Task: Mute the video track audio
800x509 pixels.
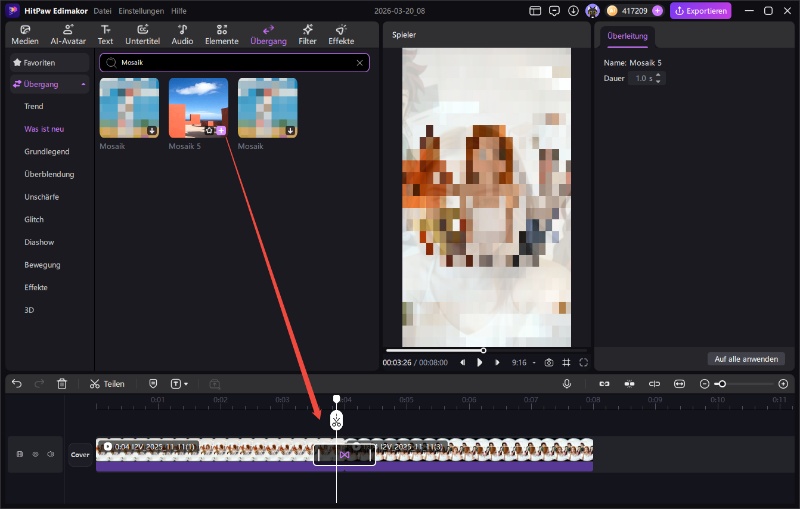Action: [50, 454]
